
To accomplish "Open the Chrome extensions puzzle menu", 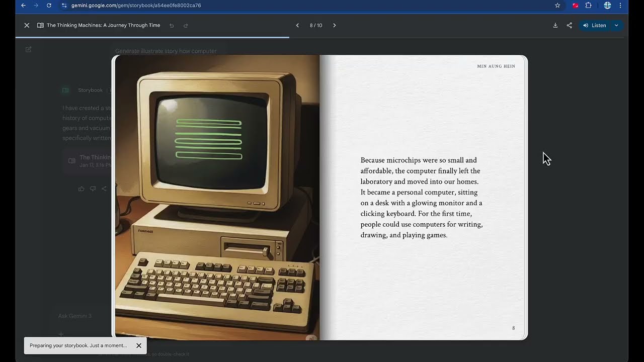I will 588,6.
